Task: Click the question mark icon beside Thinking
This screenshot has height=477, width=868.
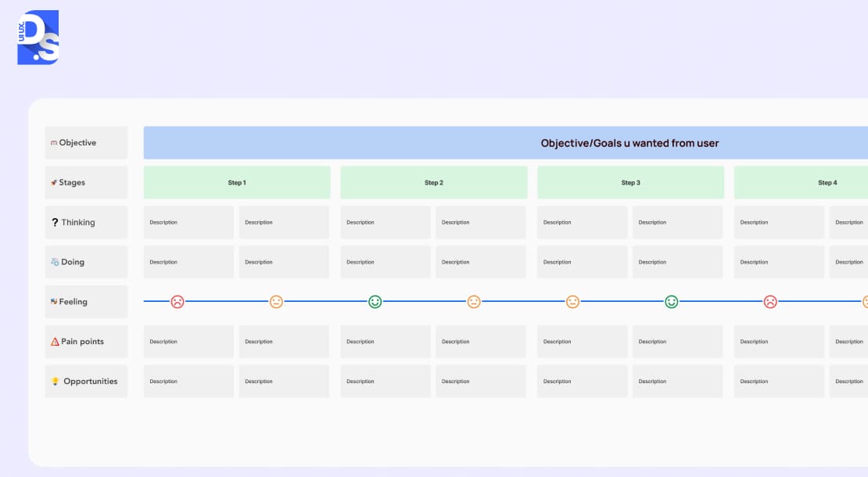Action: tap(55, 223)
